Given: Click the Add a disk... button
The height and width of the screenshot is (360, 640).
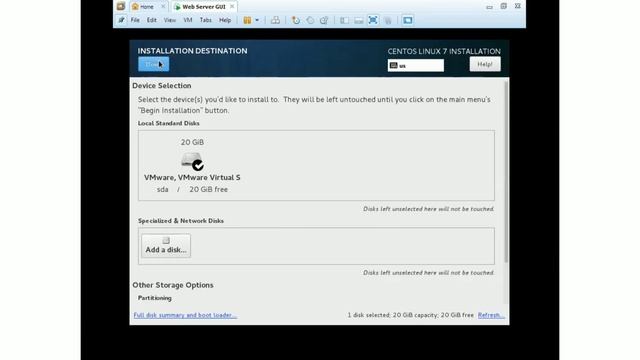Looking at the screenshot, I should 166,245.
